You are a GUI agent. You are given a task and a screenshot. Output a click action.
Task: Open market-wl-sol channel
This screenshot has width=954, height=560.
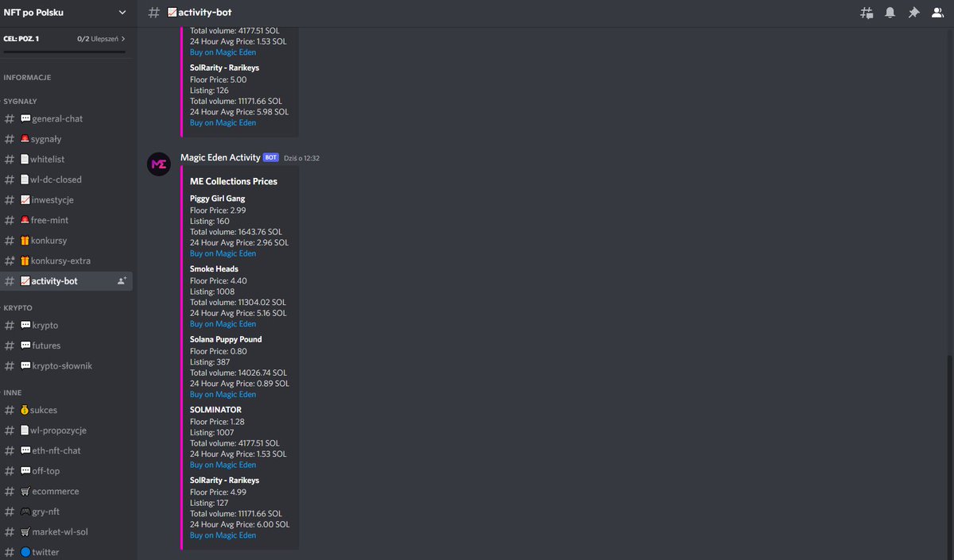point(67,532)
